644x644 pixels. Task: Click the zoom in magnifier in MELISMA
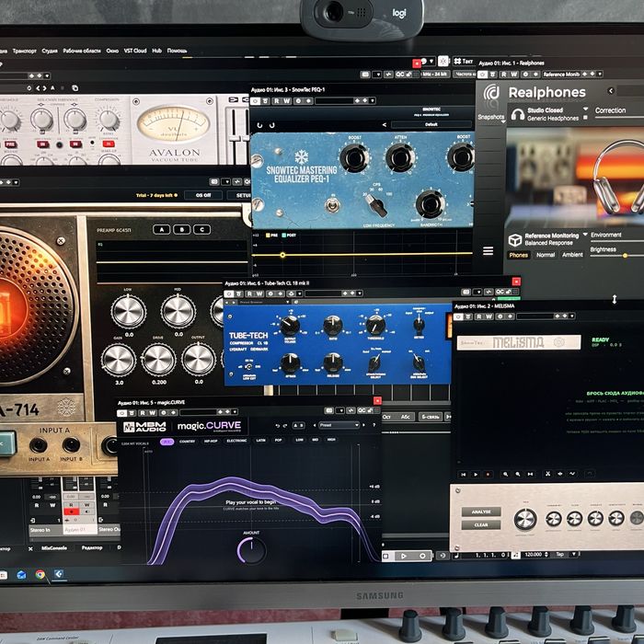[506, 475]
